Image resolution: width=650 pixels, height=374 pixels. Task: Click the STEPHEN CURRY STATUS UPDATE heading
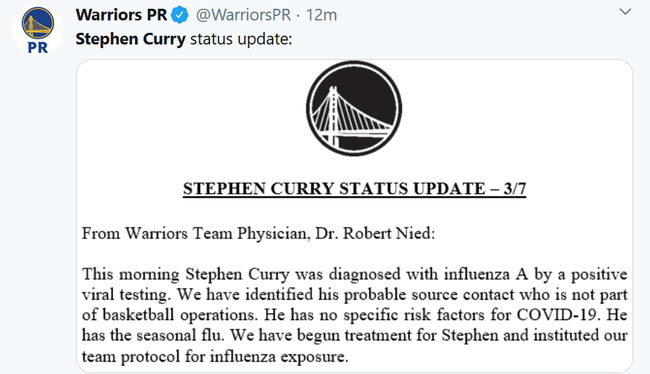(x=354, y=189)
